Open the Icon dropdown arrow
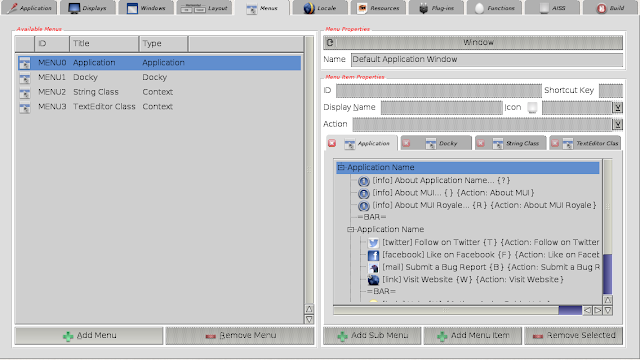 tap(618, 107)
